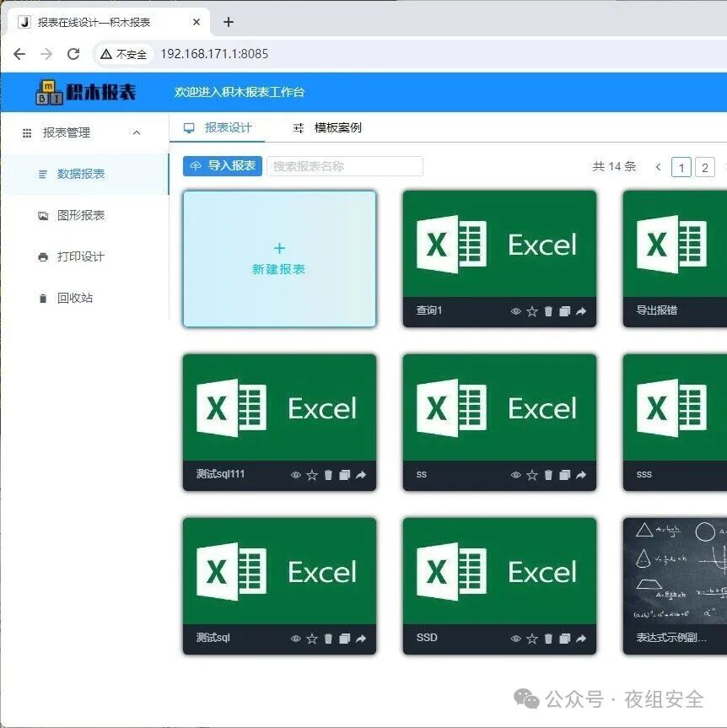Click the 导入报表 button
This screenshot has height=728, width=727.
point(223,165)
